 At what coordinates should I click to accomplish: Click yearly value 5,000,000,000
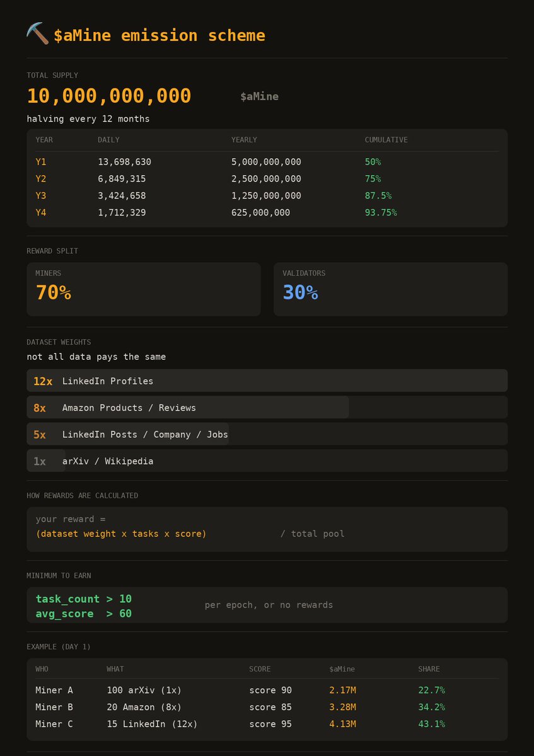click(x=266, y=162)
